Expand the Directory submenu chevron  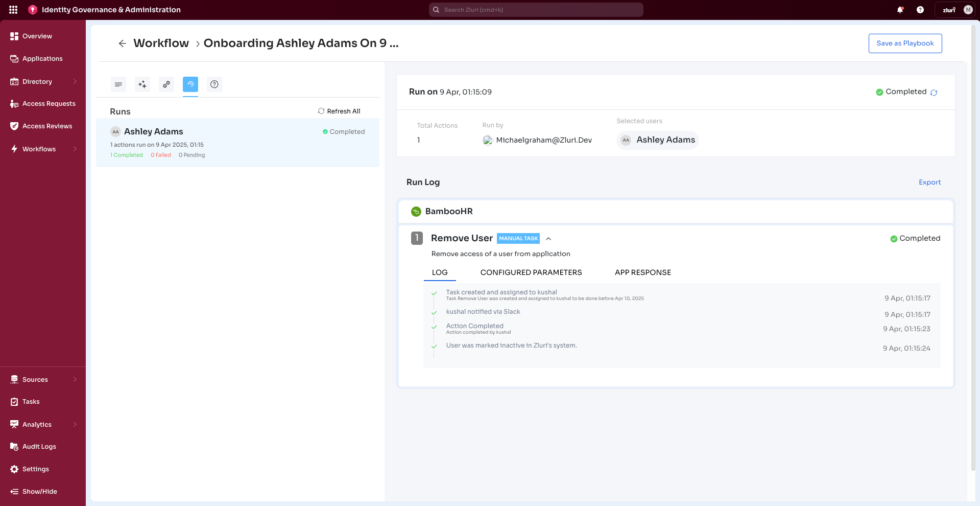pyautogui.click(x=75, y=81)
